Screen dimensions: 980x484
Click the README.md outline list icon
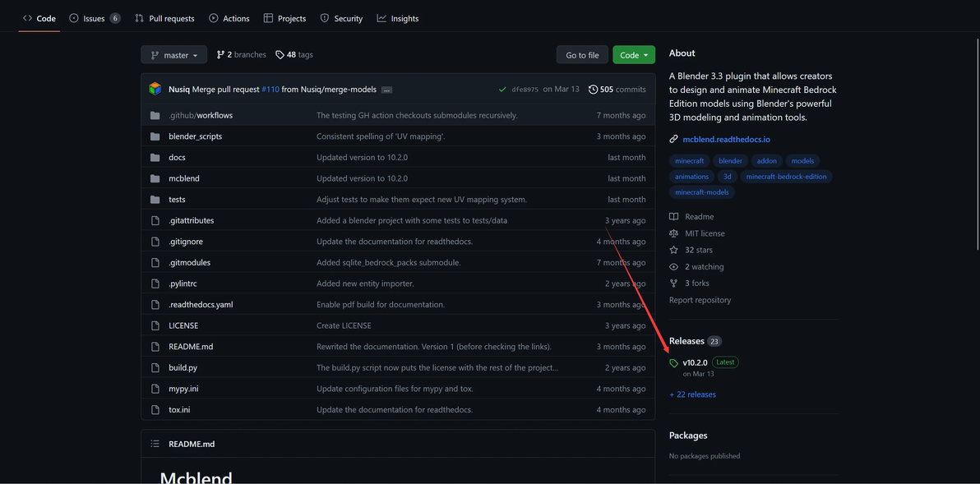155,444
